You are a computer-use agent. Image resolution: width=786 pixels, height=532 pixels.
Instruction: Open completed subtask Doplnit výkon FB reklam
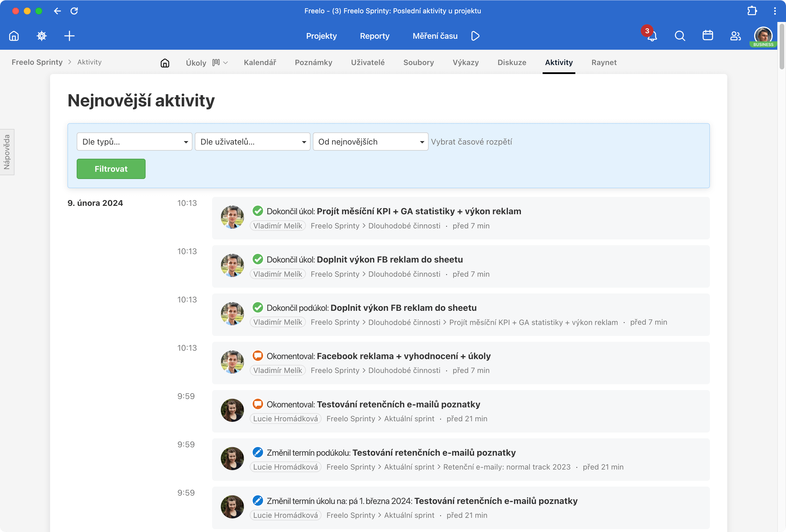403,308
